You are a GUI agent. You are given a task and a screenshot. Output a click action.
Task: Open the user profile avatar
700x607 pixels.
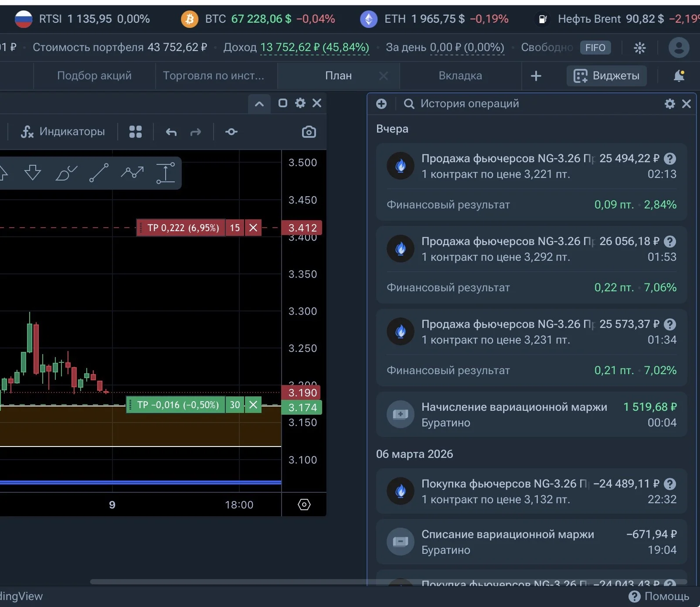[679, 48]
